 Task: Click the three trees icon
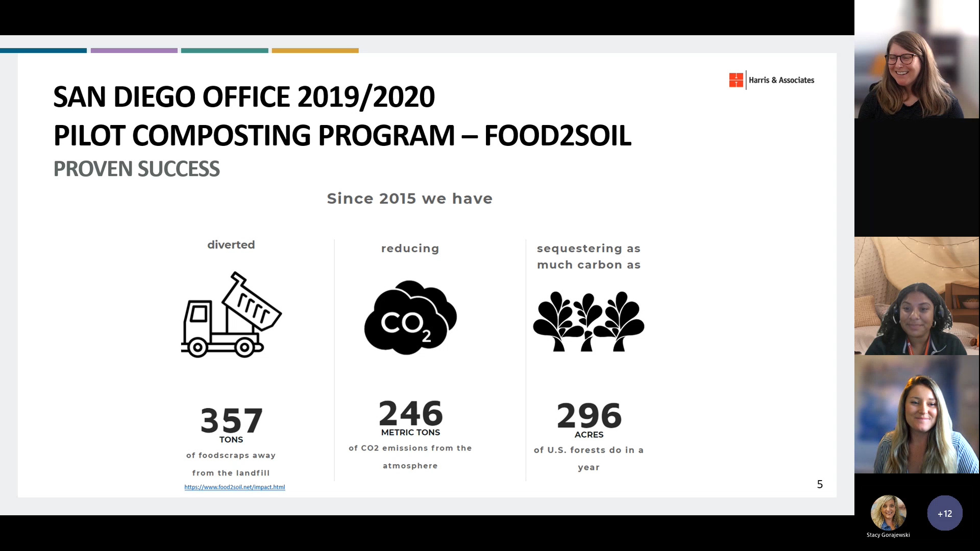click(589, 321)
